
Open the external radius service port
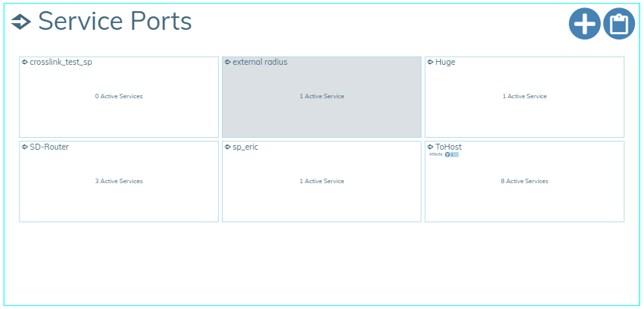click(260, 63)
